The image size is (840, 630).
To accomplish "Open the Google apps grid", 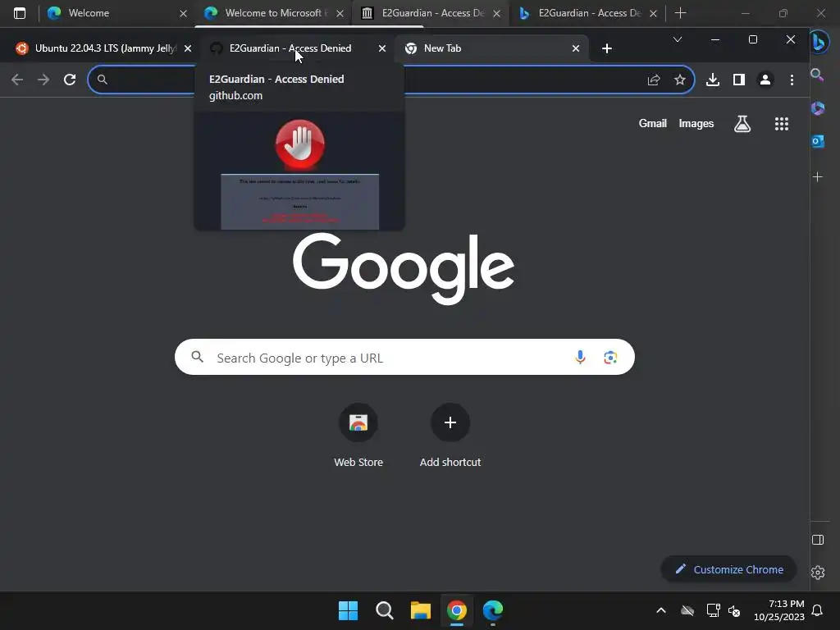I will tap(782, 124).
